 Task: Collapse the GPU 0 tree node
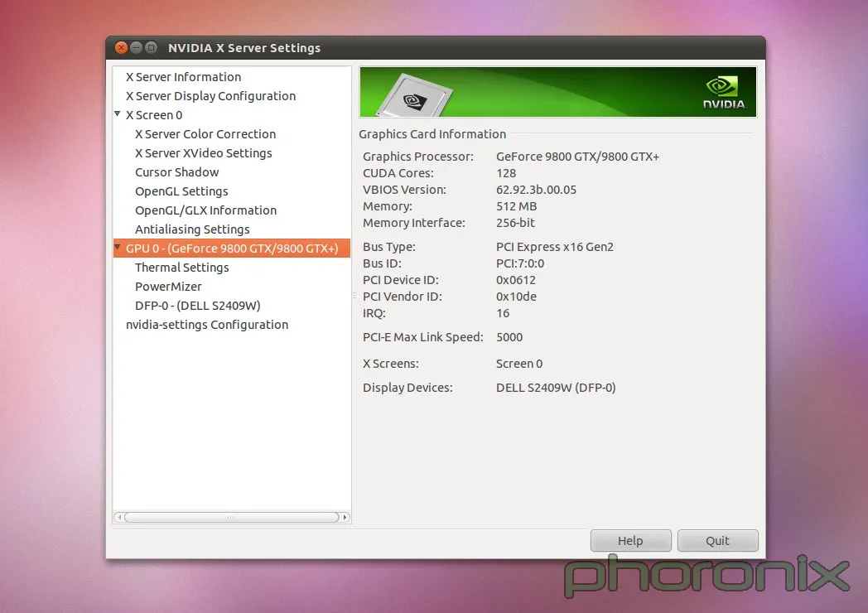tap(118, 247)
